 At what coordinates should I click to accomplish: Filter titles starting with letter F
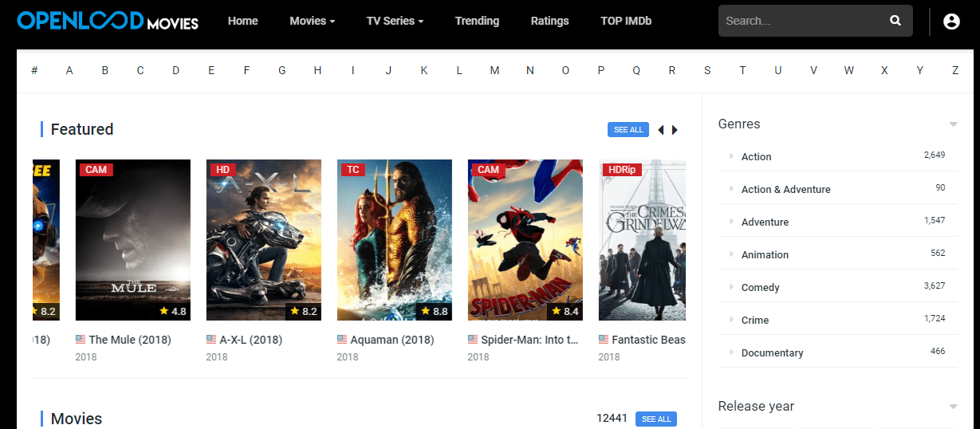click(246, 70)
